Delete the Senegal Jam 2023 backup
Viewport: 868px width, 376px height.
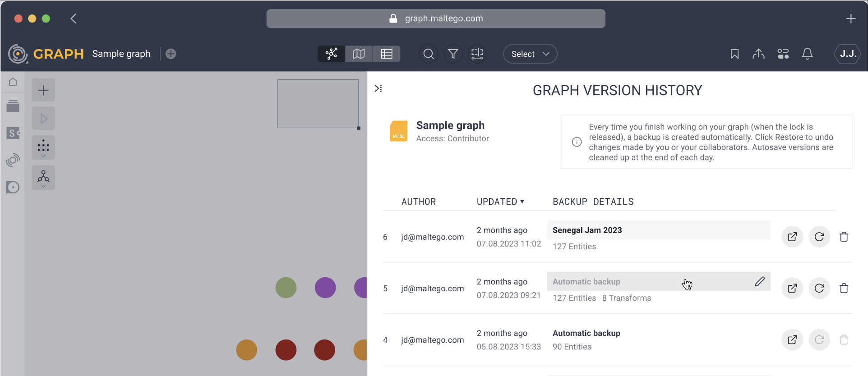tap(844, 237)
